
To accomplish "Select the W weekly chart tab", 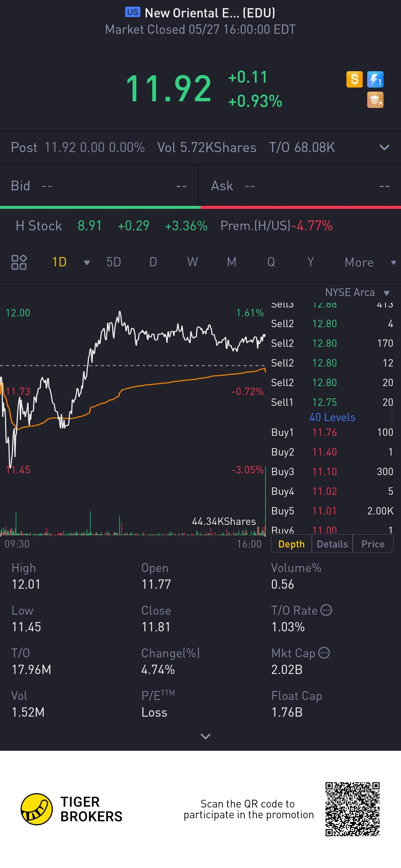I will pyautogui.click(x=192, y=262).
